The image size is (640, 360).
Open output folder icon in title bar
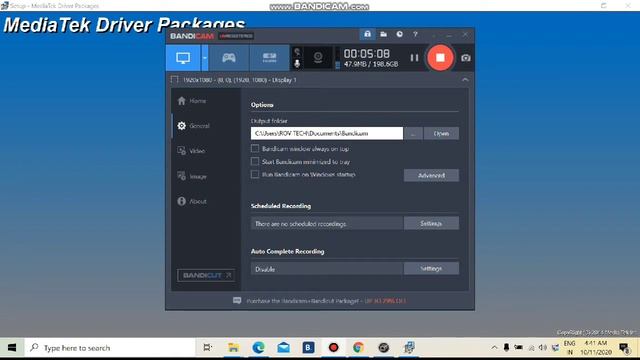pyautogui.click(x=383, y=34)
